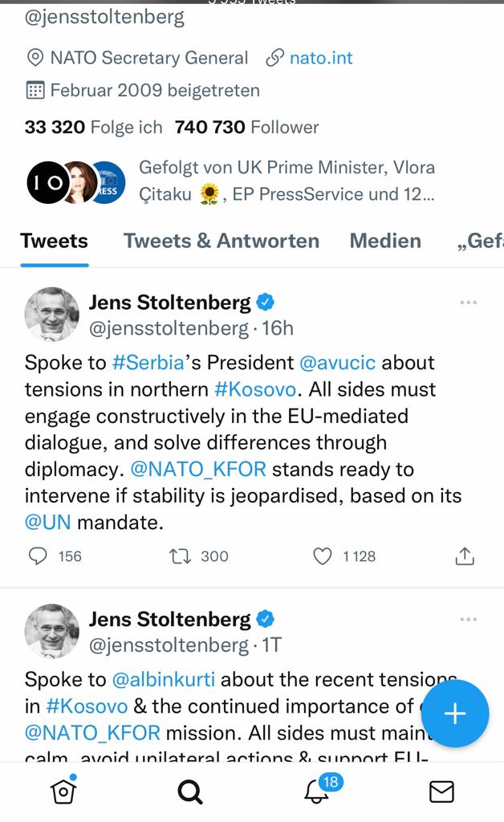Like the tweet with 1 128 likes
Screen dimensions: 504x822
click(x=322, y=556)
